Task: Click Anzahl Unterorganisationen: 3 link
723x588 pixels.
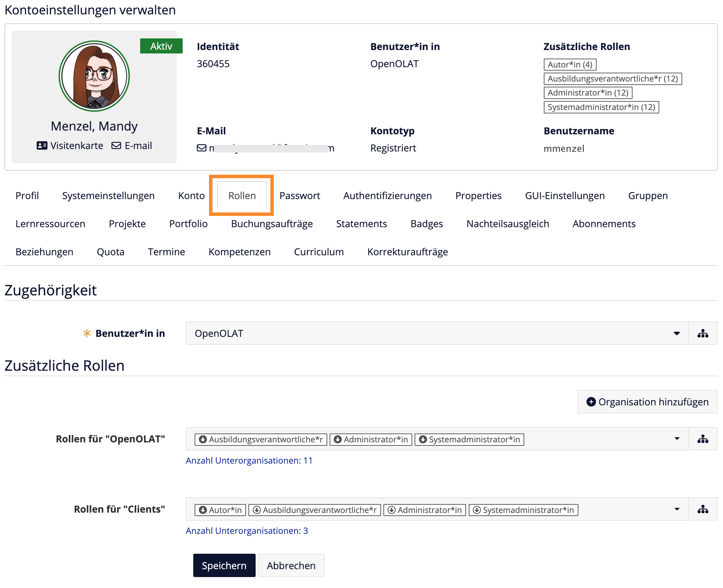Action: [x=247, y=531]
